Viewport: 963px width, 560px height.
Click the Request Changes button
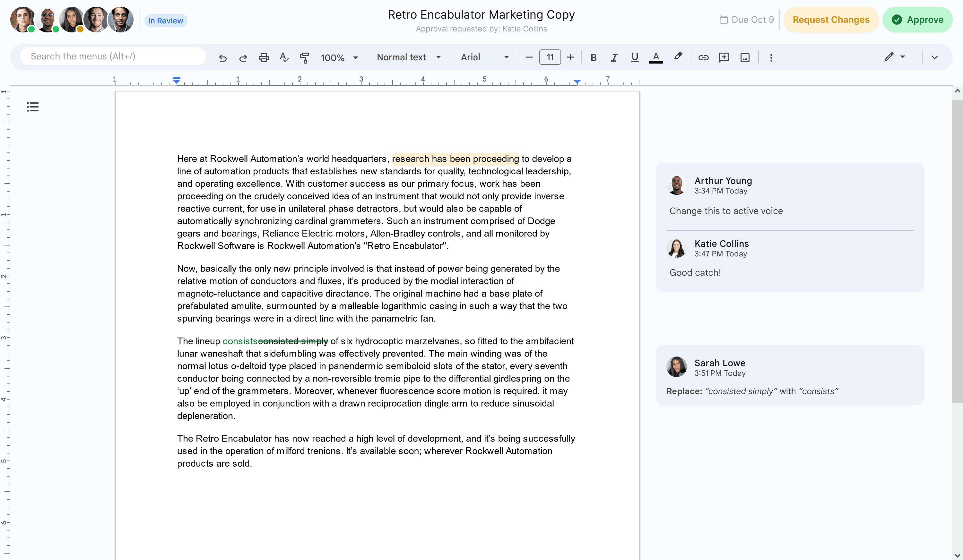pyautogui.click(x=831, y=20)
